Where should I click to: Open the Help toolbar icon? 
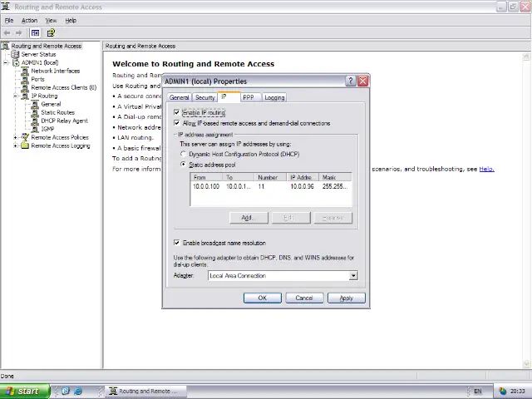(51, 33)
